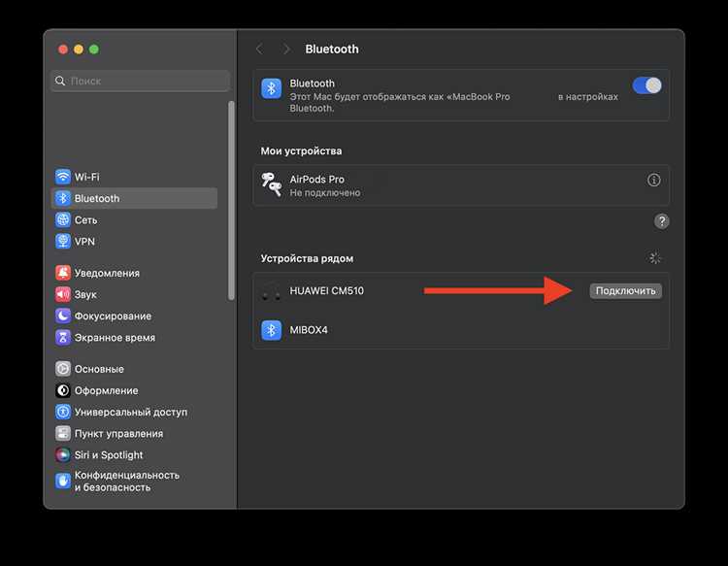This screenshot has width=728, height=566.
Task: Click the Не подключено status text
Action: [x=324, y=192]
